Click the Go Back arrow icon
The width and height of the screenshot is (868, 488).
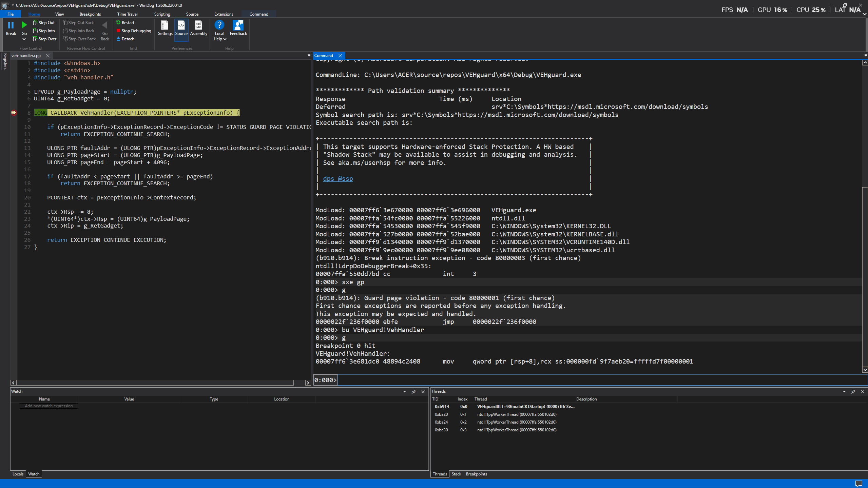coord(105,25)
